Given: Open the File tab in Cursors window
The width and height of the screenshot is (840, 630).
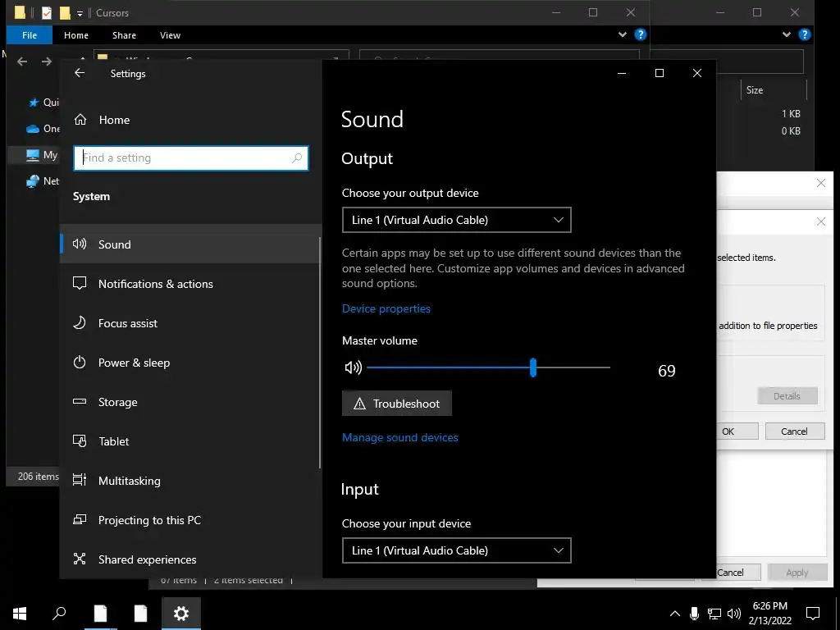Looking at the screenshot, I should pyautogui.click(x=30, y=34).
